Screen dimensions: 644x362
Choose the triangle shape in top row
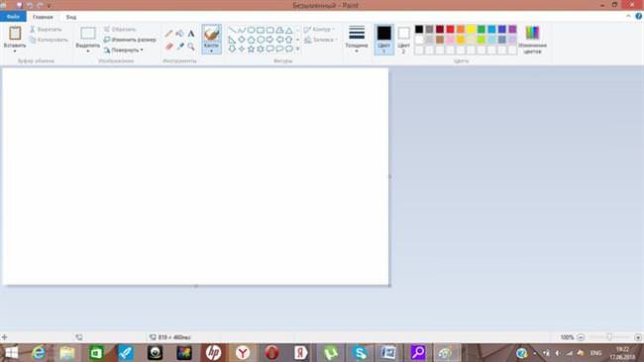point(289,30)
